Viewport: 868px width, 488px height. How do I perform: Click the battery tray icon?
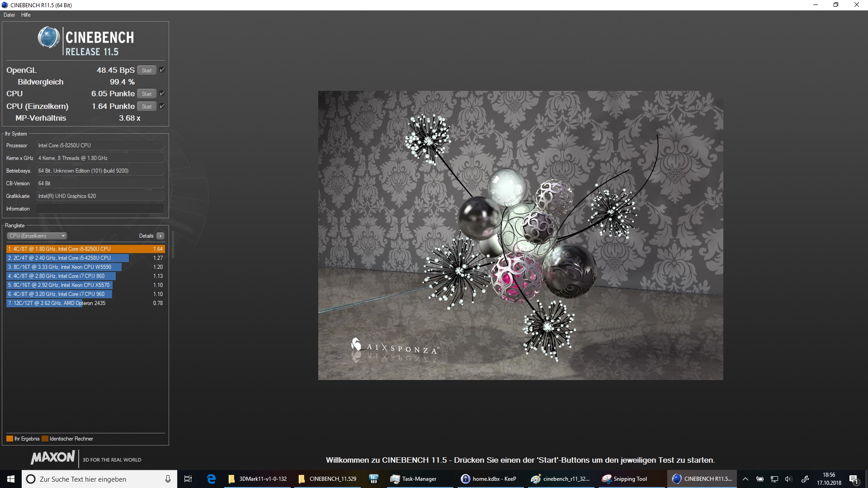(x=760, y=479)
